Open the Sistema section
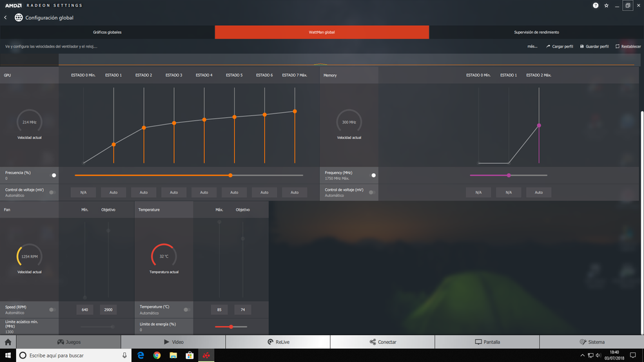Viewport: 644px width, 362px height. click(592, 342)
